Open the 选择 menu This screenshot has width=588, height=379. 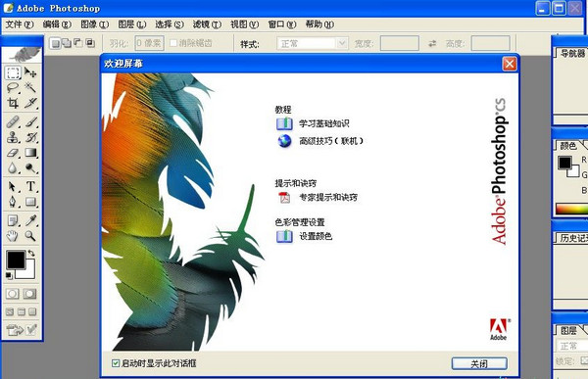pyautogui.click(x=170, y=24)
